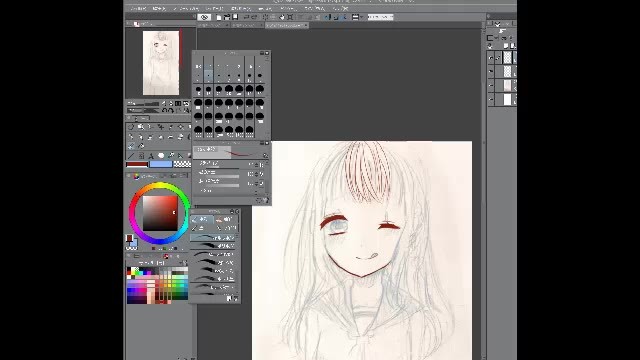Switch to the leftmost canvas document tab

click(x=213, y=25)
